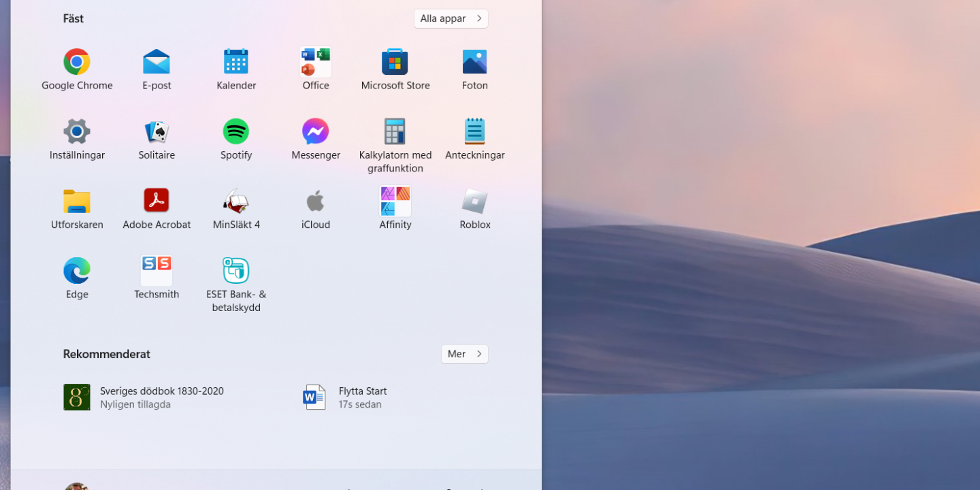Open the Anteckningar notepad app
This screenshot has height=490, width=980.
tap(475, 139)
